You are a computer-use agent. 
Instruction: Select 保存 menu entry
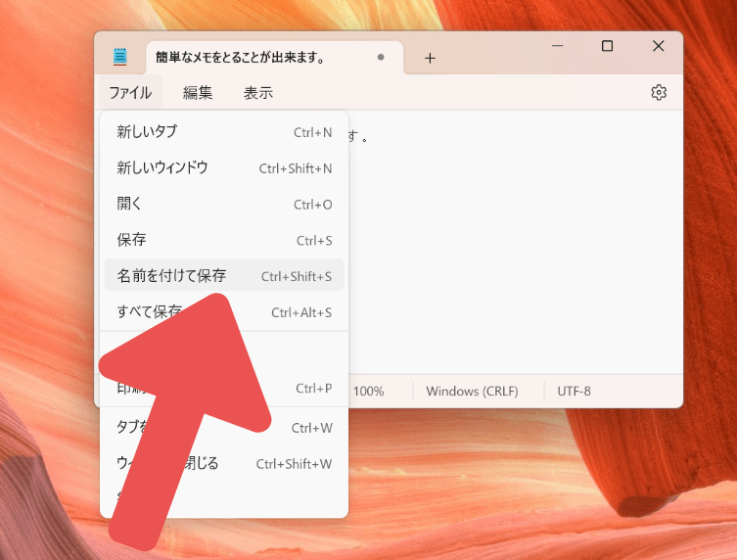224,240
